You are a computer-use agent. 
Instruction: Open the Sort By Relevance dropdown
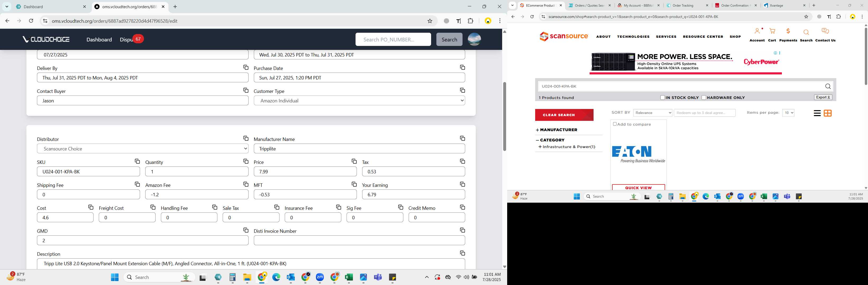click(652, 113)
